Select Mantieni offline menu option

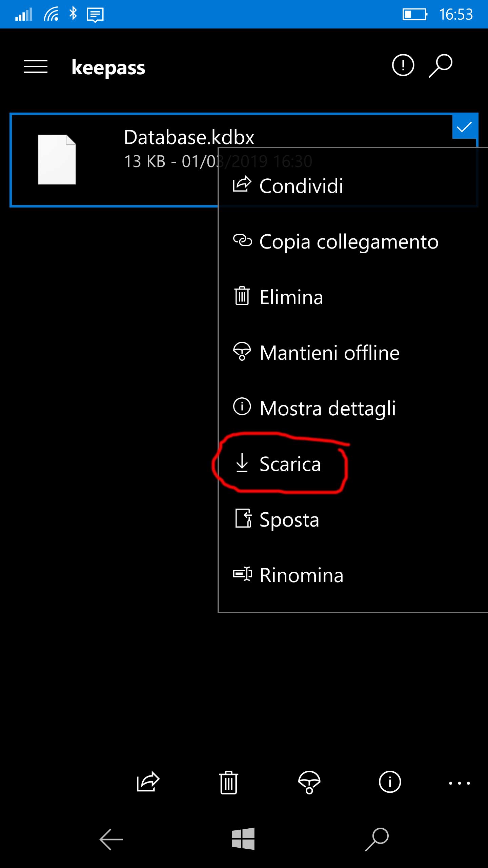329,353
